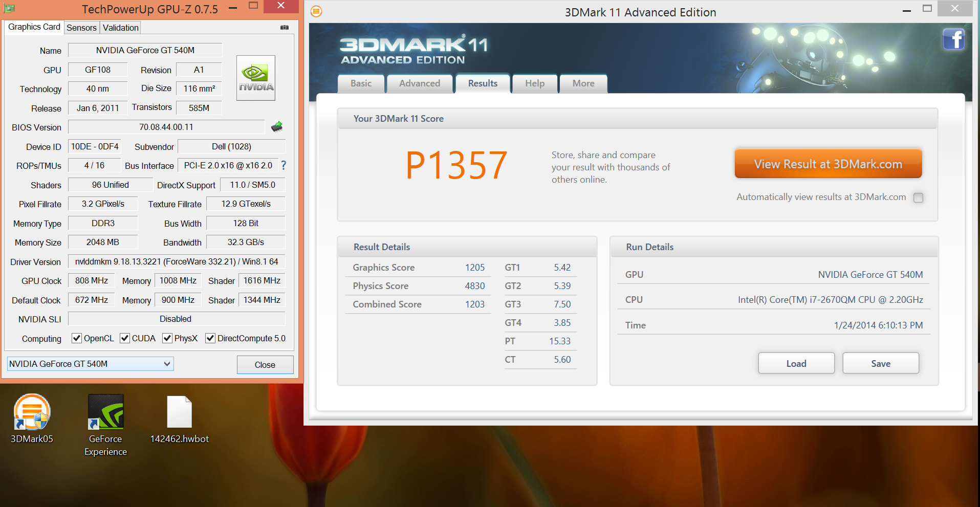Click the Physics Score value 4830

[x=474, y=286]
